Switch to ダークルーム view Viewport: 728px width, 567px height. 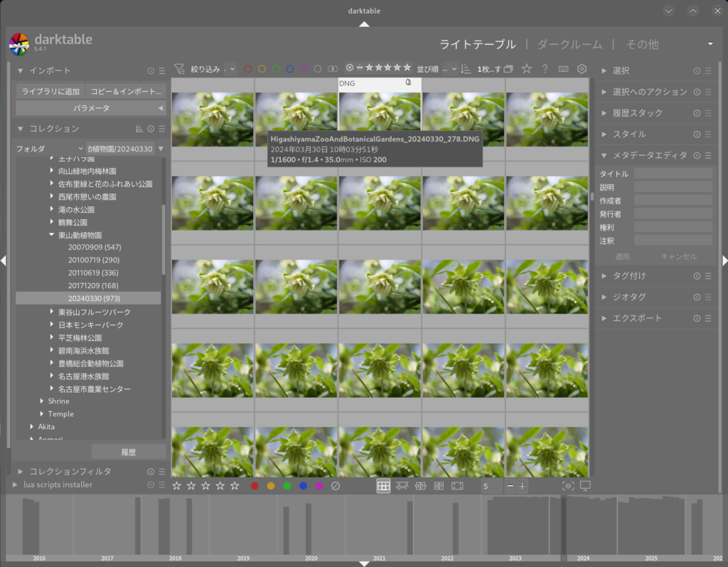569,44
